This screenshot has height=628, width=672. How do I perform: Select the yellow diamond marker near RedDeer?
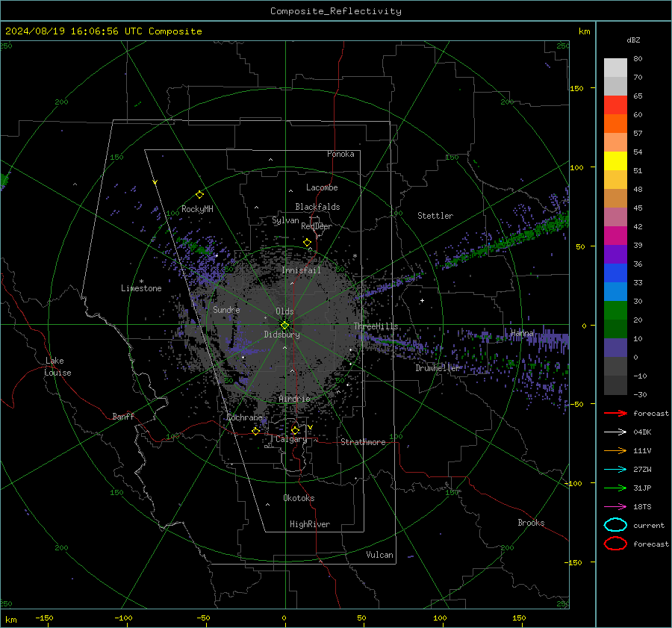coord(307,243)
